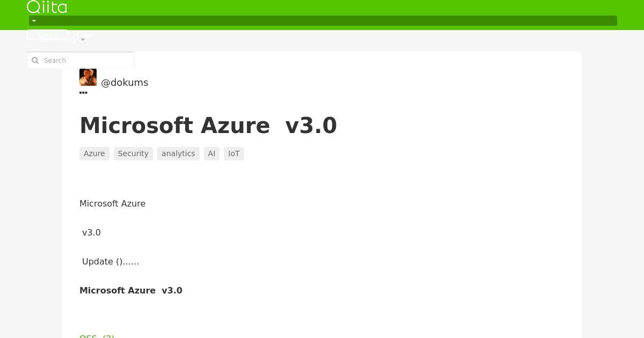
Task: Open the dokums avatar picture
Action: coord(88,77)
